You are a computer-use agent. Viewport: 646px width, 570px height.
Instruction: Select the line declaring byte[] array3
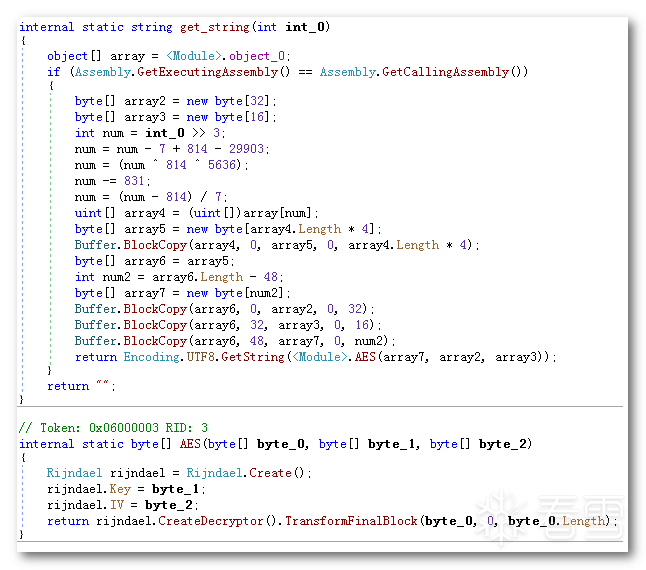tap(176, 117)
